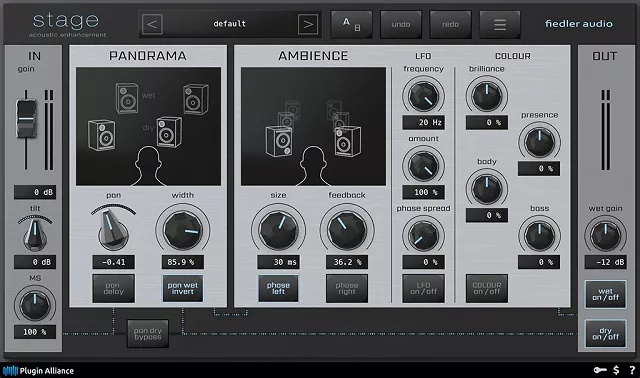
Task: Click the bass knob
Action: pos(539,236)
